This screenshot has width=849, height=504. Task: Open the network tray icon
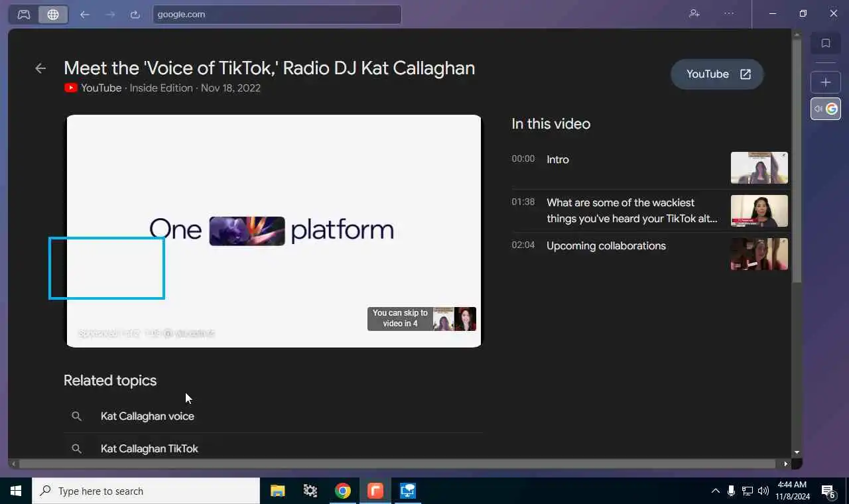[x=748, y=491]
